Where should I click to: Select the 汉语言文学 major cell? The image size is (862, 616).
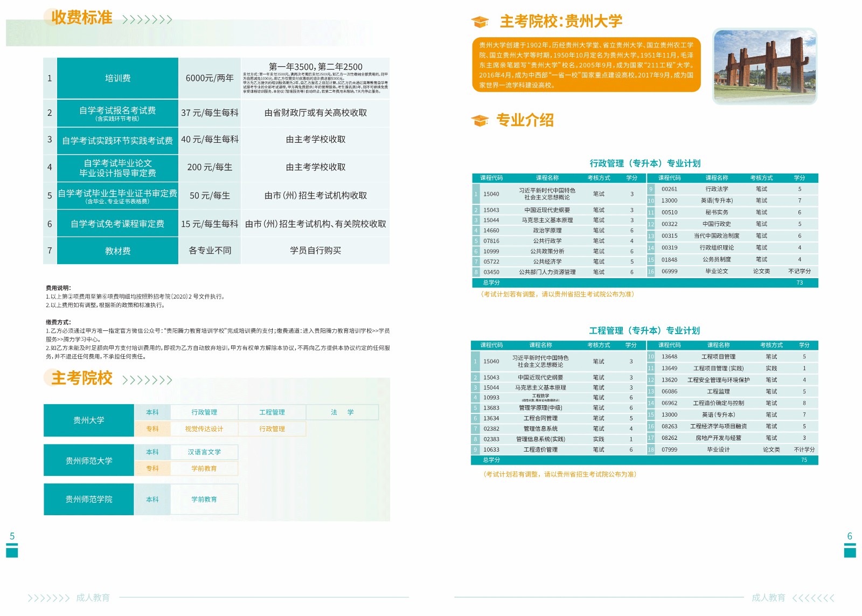click(x=204, y=452)
